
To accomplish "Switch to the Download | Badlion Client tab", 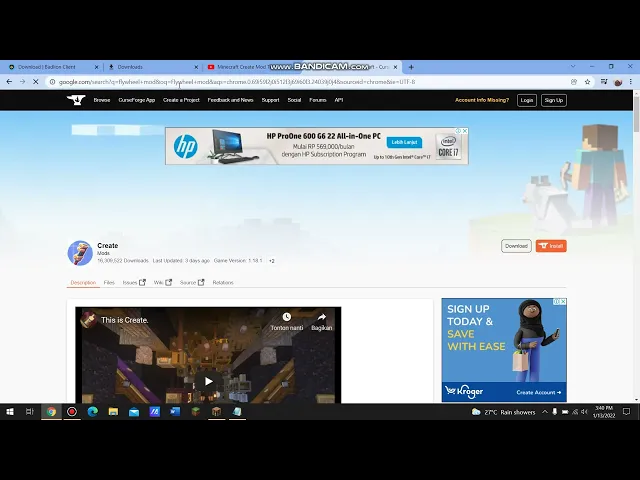I will click(x=52, y=67).
